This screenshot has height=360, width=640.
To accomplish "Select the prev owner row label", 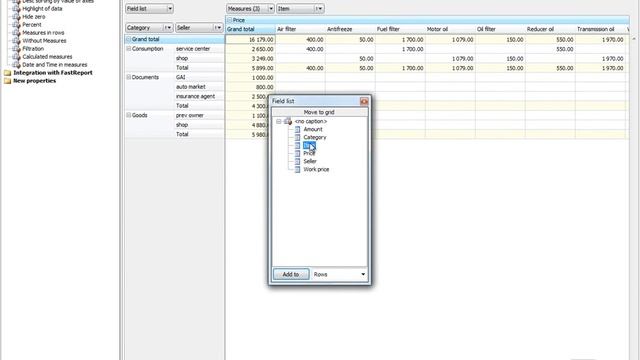I will coord(199,116).
